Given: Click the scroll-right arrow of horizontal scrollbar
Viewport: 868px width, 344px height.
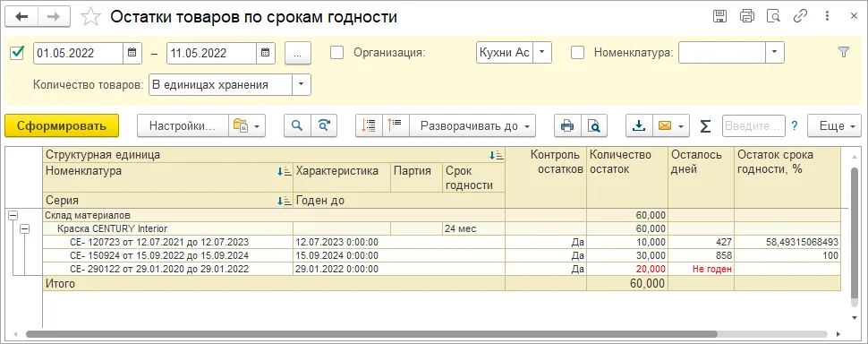Looking at the screenshot, I should 838,334.
